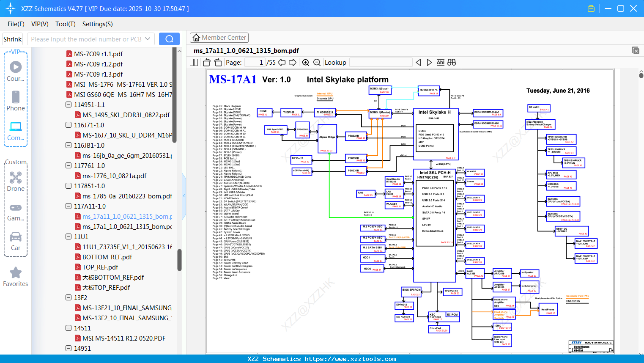The image size is (644, 363).
Task: Go to the previous page arrow
Action: click(x=282, y=63)
